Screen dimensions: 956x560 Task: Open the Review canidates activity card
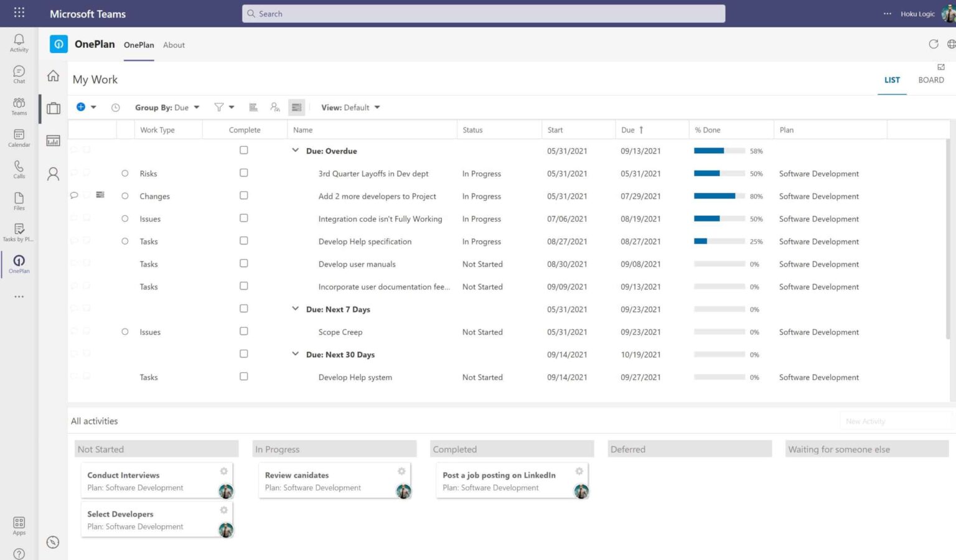tap(335, 481)
